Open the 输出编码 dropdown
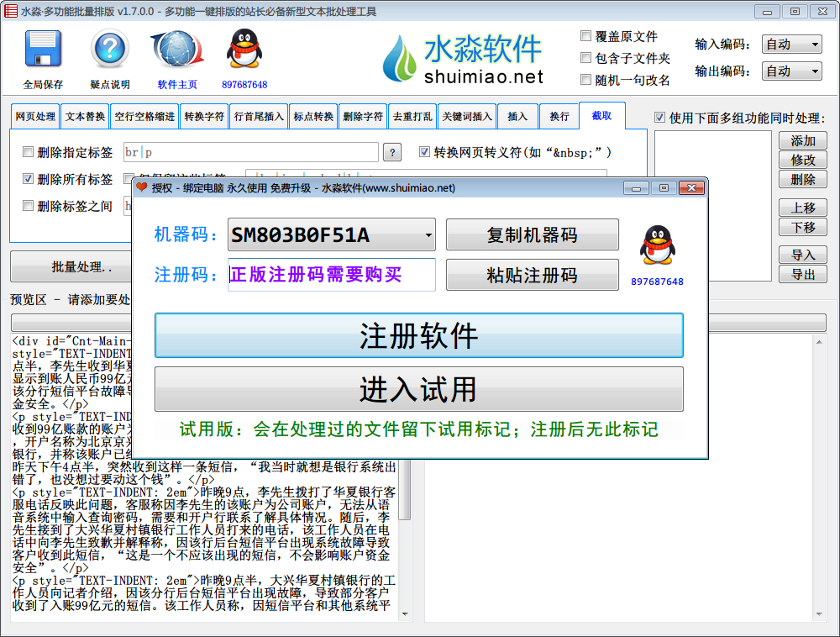The image size is (840, 637). [x=792, y=71]
